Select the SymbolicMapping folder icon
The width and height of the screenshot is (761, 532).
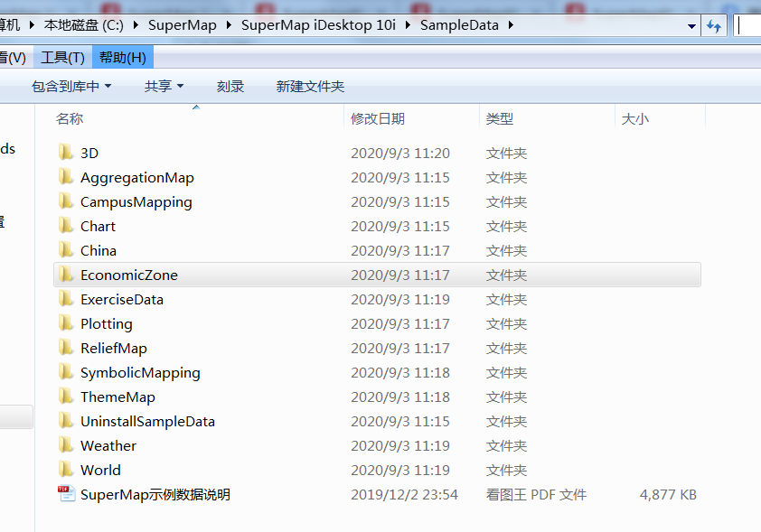pyautogui.click(x=65, y=371)
